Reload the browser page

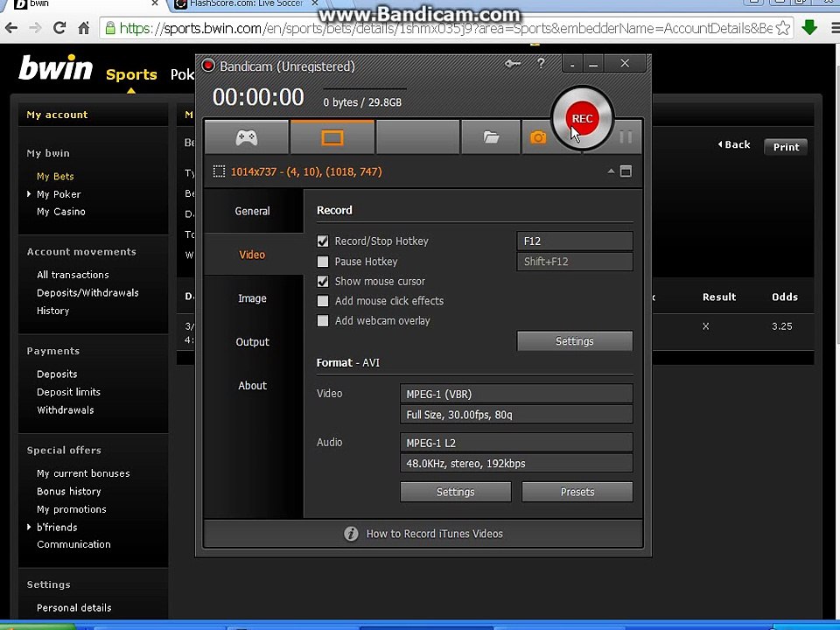point(59,28)
